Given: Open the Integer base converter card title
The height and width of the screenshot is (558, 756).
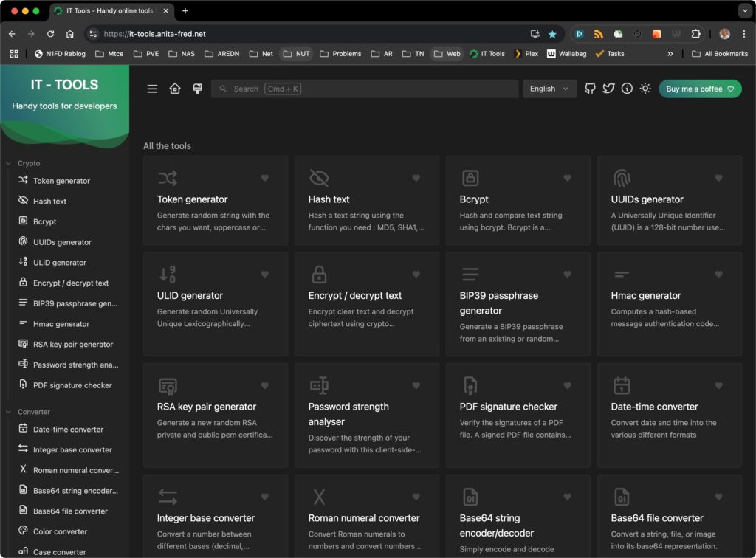Looking at the screenshot, I should (x=206, y=518).
